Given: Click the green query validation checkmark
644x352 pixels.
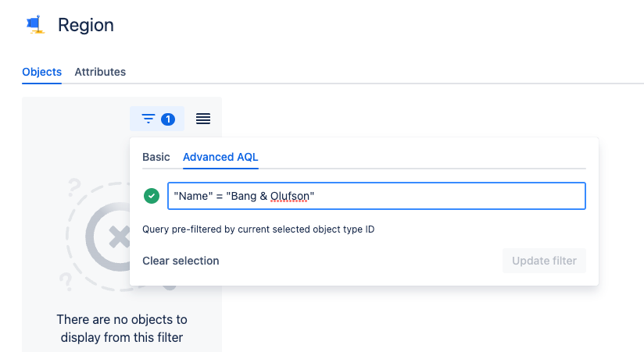Looking at the screenshot, I should [152, 196].
